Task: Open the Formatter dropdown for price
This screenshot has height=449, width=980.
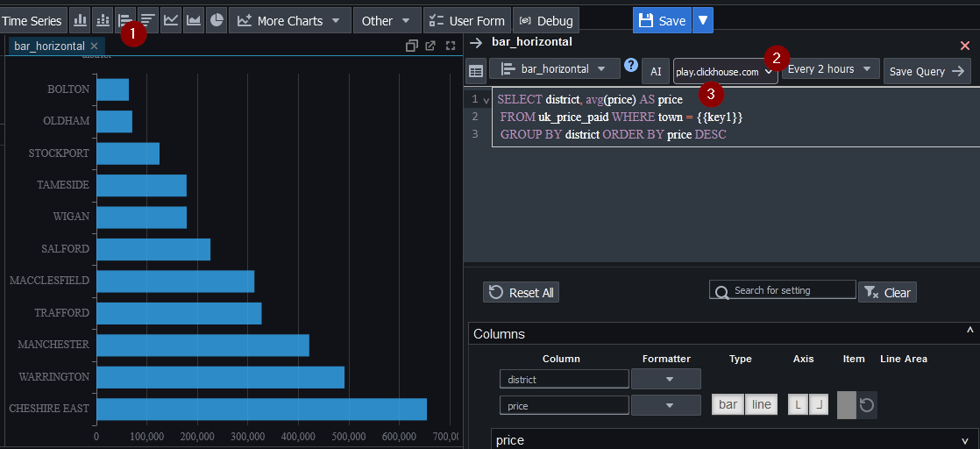Action: (666, 405)
